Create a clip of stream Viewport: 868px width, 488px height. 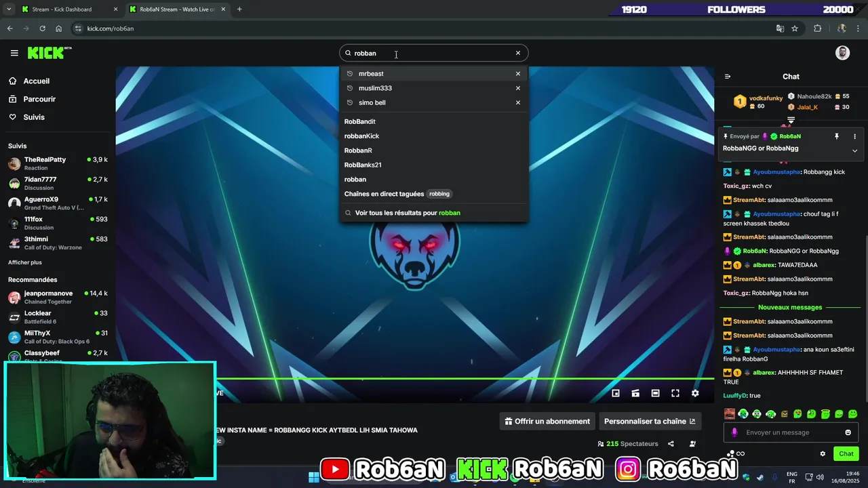[x=635, y=393]
